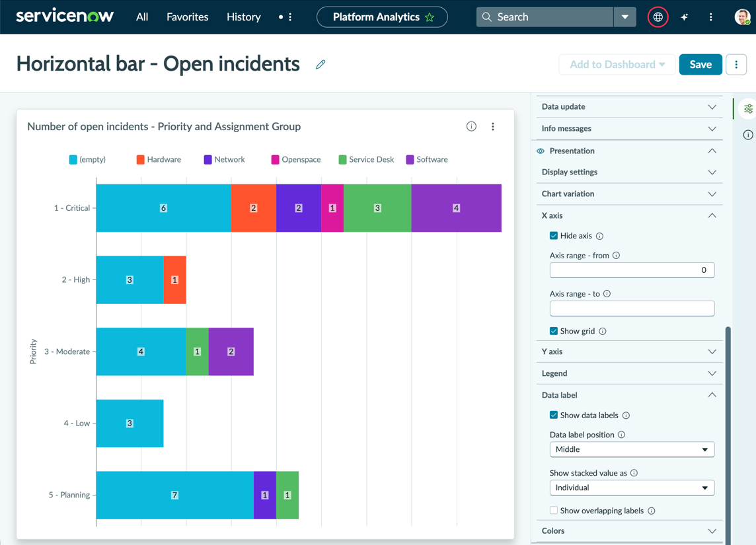This screenshot has width=756, height=545.
Task: Open the user avatar profile menu
Action: pos(742,17)
